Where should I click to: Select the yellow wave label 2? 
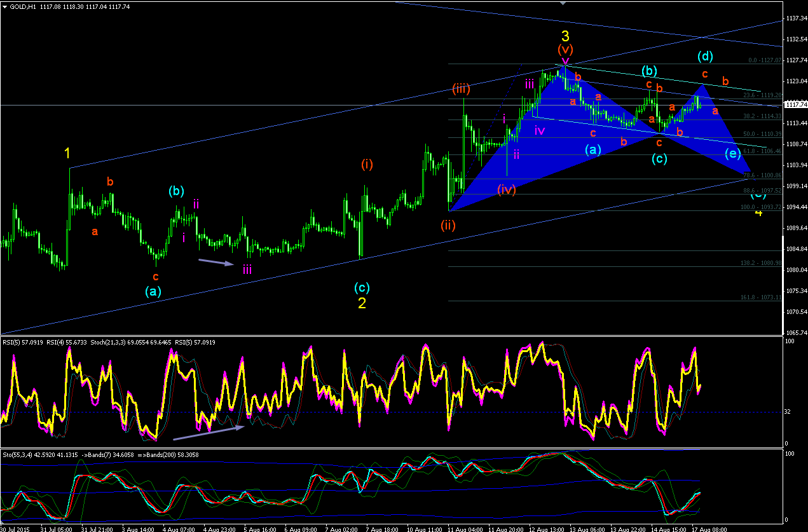(362, 303)
